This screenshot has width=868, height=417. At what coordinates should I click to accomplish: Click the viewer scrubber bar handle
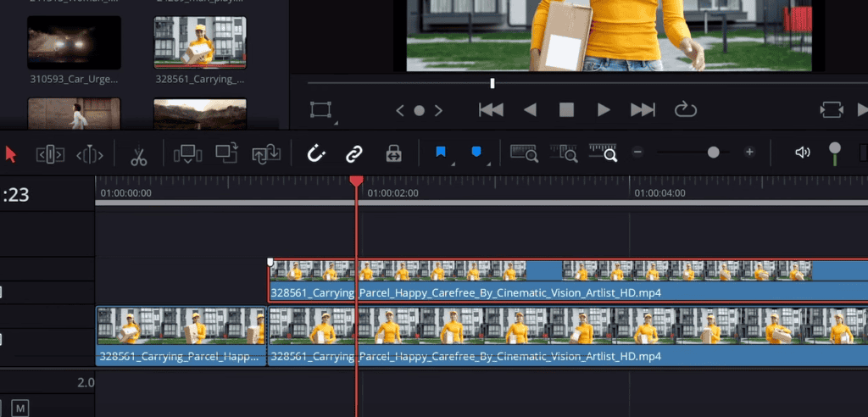(492, 83)
